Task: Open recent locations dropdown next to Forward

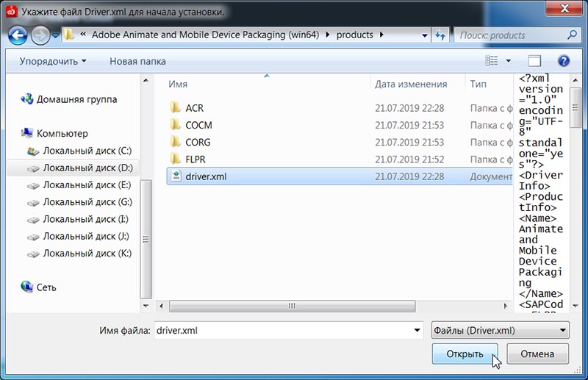Action: (55, 35)
